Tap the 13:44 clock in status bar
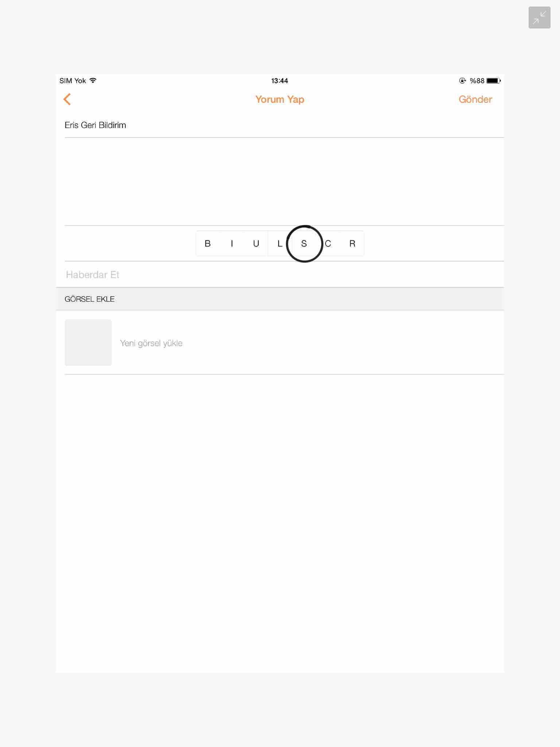 [x=280, y=81]
